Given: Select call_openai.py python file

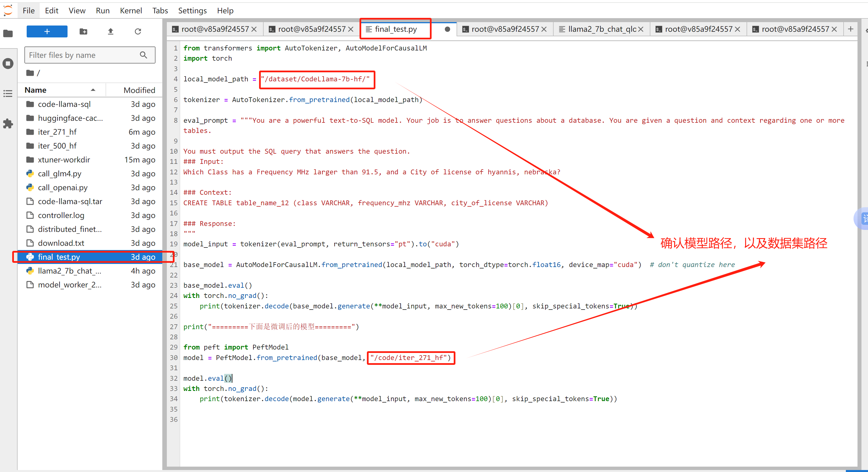Looking at the screenshot, I should [90, 187].
